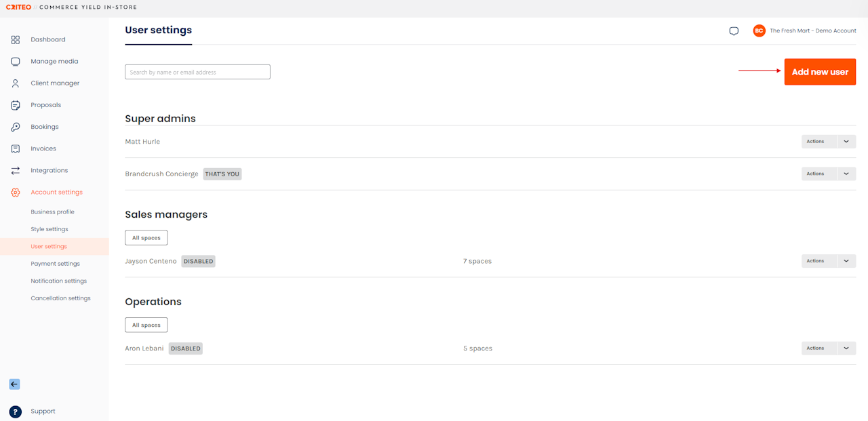Open the Invoices icon

(x=15, y=148)
